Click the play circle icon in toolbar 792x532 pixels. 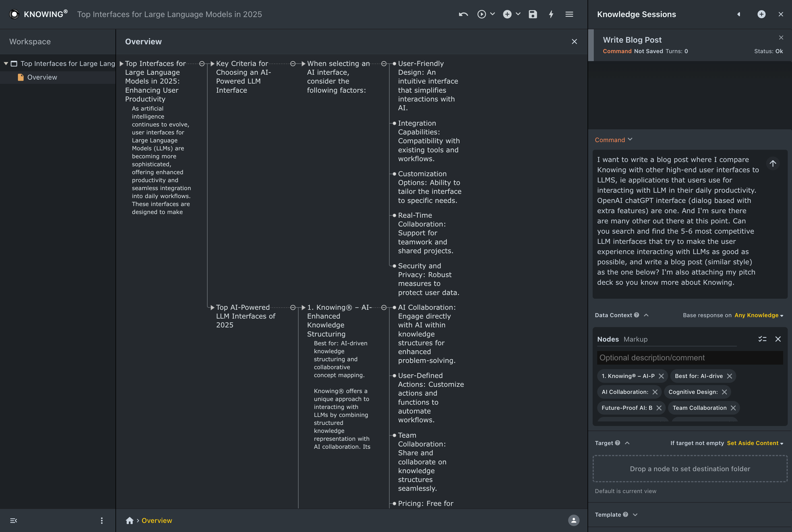481,14
